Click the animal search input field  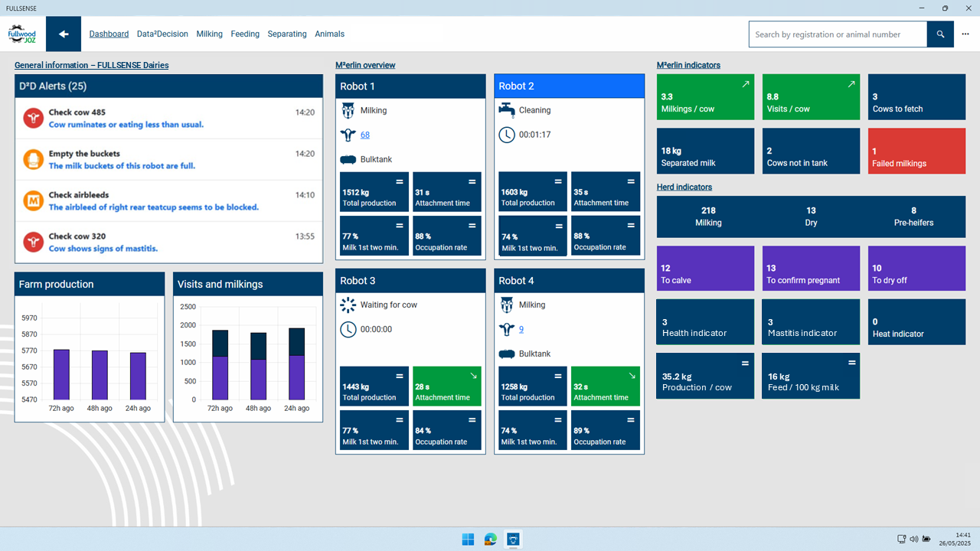coord(838,34)
